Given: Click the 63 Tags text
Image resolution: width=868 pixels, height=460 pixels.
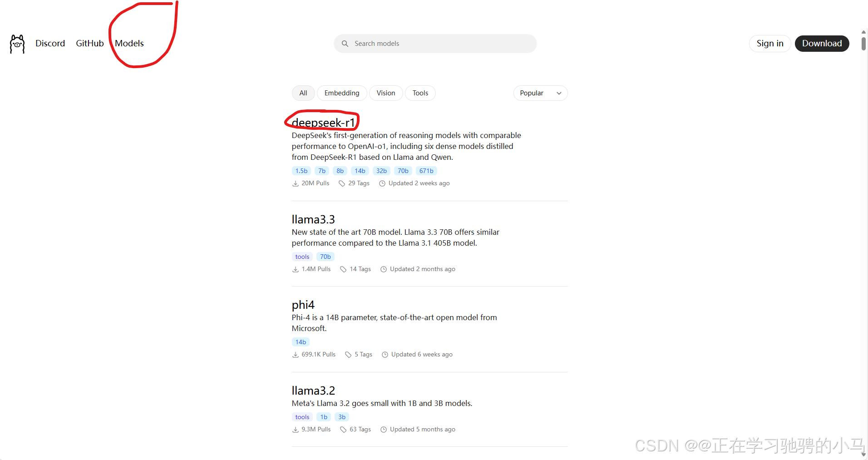Looking at the screenshot, I should (x=360, y=430).
